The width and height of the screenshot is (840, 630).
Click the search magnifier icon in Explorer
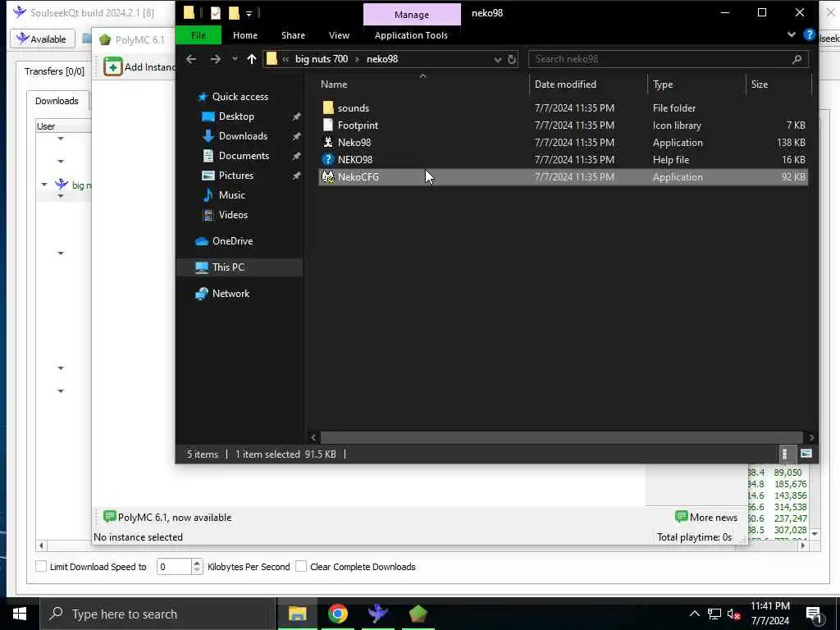pyautogui.click(x=797, y=59)
